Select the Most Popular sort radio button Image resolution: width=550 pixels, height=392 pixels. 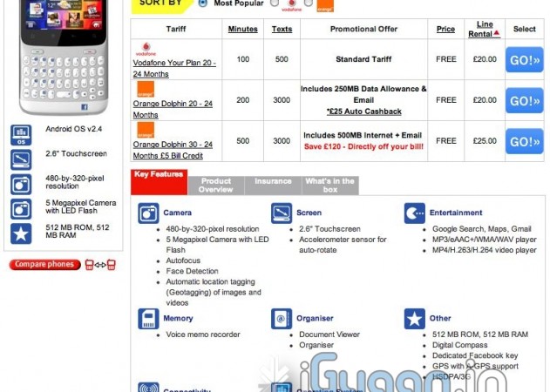click(203, 3)
